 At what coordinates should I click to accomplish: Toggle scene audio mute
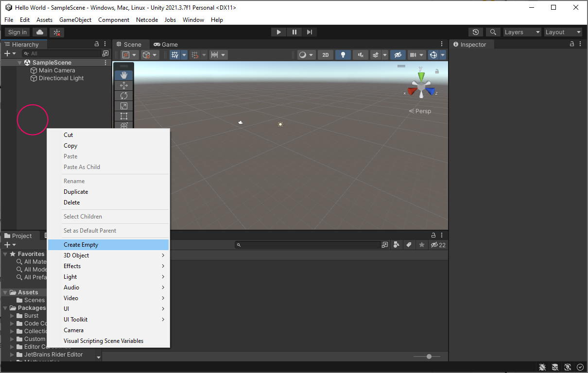tap(360, 55)
